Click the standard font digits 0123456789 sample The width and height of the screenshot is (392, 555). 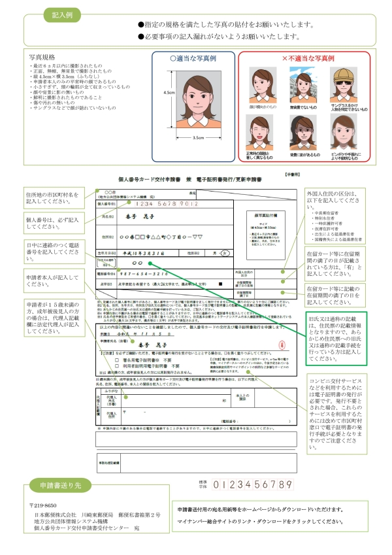pyautogui.click(x=253, y=484)
